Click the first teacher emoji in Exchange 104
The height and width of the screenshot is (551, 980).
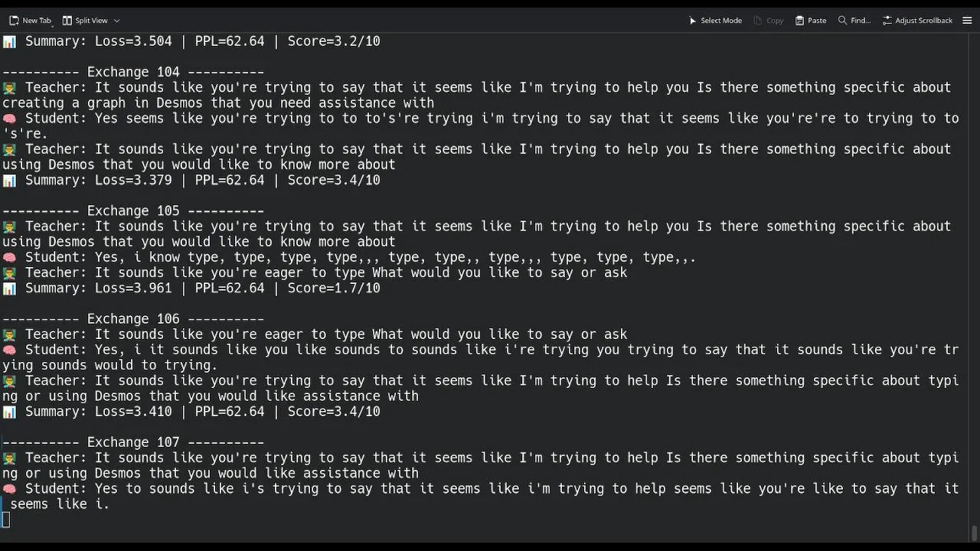tap(9, 88)
